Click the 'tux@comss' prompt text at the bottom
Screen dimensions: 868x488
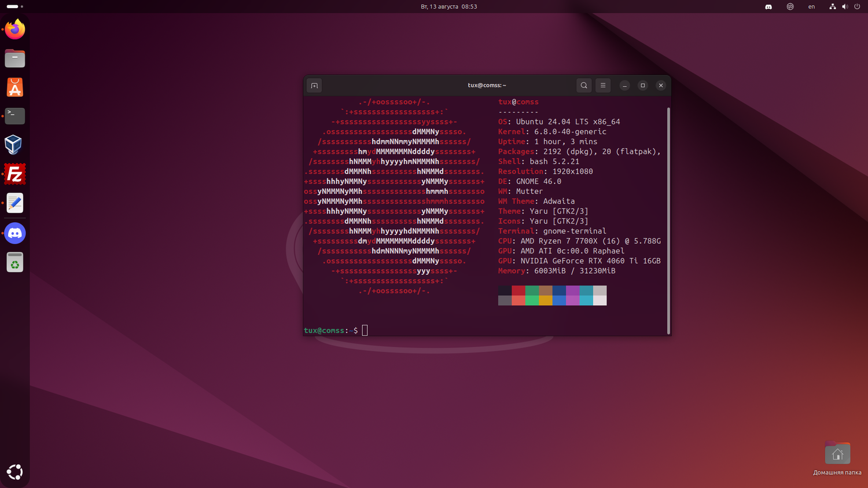click(324, 331)
